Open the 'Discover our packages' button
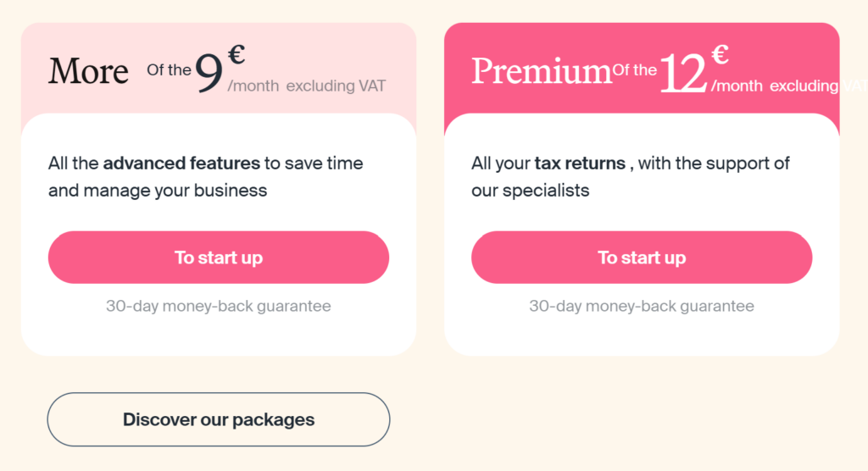This screenshot has height=471, width=868. [x=219, y=419]
